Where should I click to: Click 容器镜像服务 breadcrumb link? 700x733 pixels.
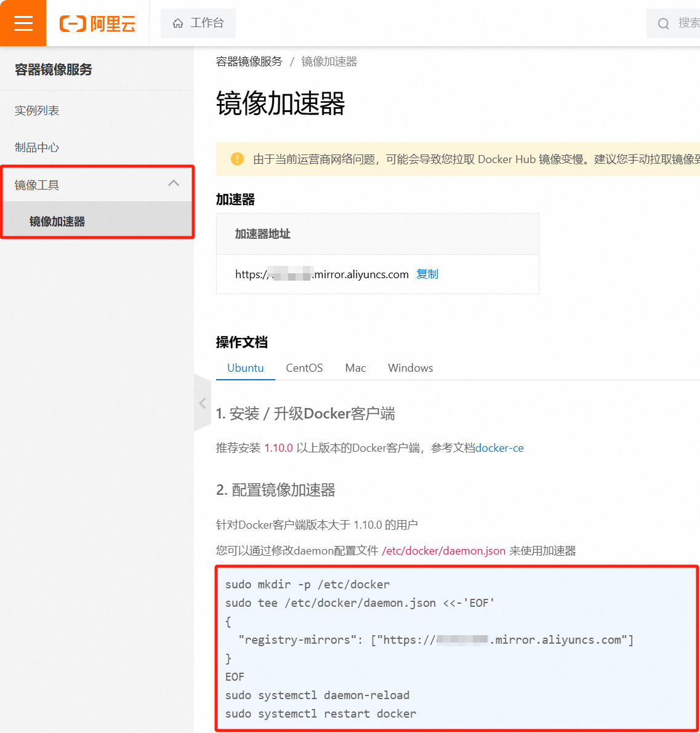[249, 62]
